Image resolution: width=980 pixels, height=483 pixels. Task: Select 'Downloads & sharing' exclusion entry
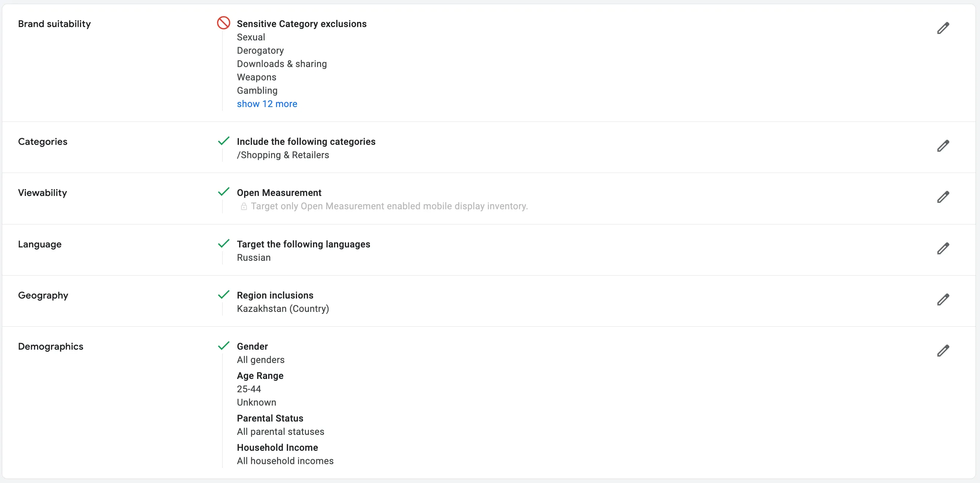pos(282,64)
